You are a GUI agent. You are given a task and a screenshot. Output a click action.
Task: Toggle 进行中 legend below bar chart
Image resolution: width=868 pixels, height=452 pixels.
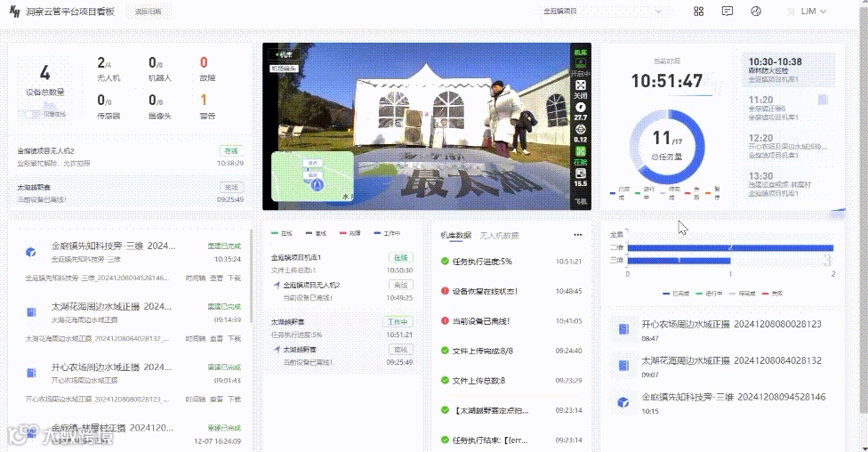coord(709,294)
